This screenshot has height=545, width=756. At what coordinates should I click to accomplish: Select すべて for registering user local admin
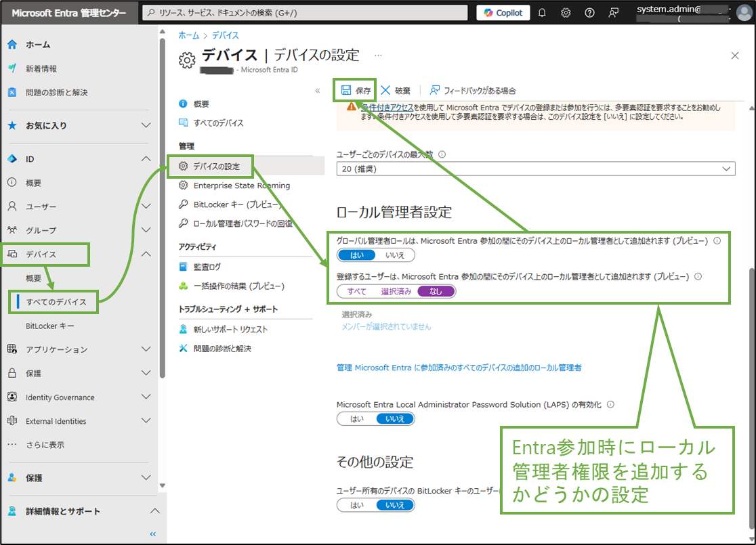(x=357, y=292)
